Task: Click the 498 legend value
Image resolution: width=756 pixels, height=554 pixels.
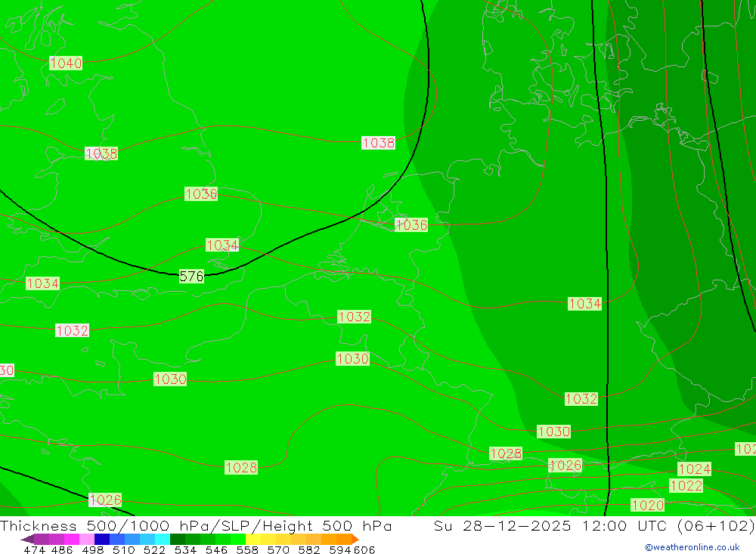Action: [91, 549]
